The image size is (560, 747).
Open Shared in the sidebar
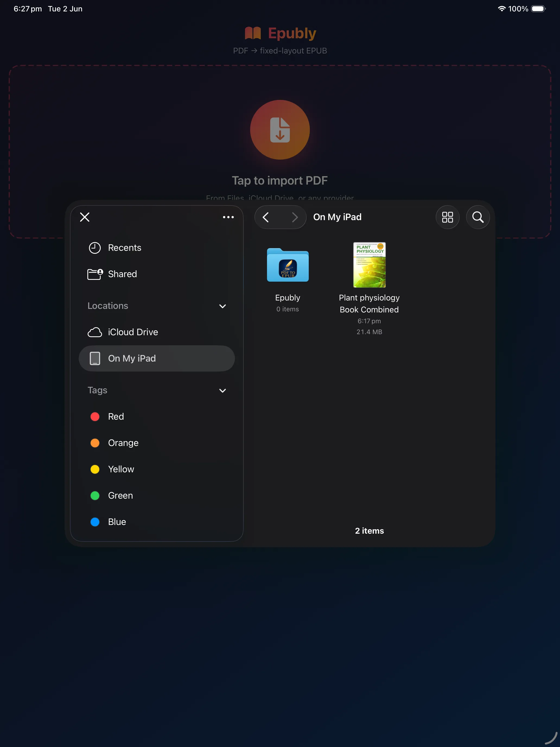point(157,274)
